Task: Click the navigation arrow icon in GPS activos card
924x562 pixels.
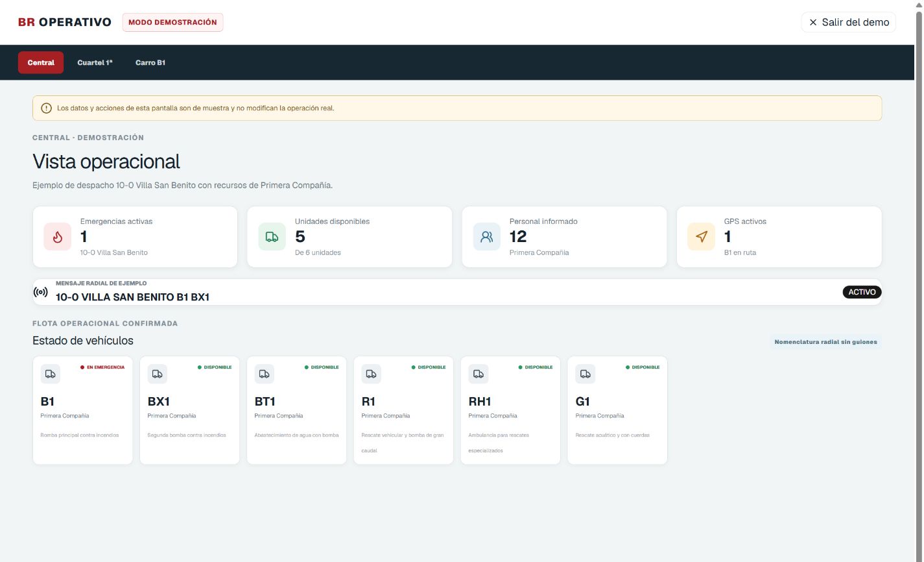Action: pyautogui.click(x=702, y=237)
